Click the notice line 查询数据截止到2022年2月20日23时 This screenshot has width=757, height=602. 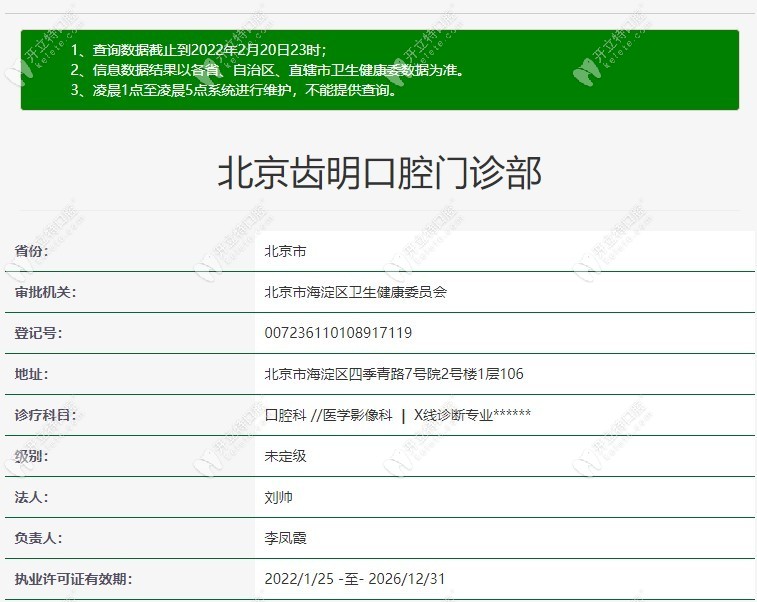[x=198, y=50]
